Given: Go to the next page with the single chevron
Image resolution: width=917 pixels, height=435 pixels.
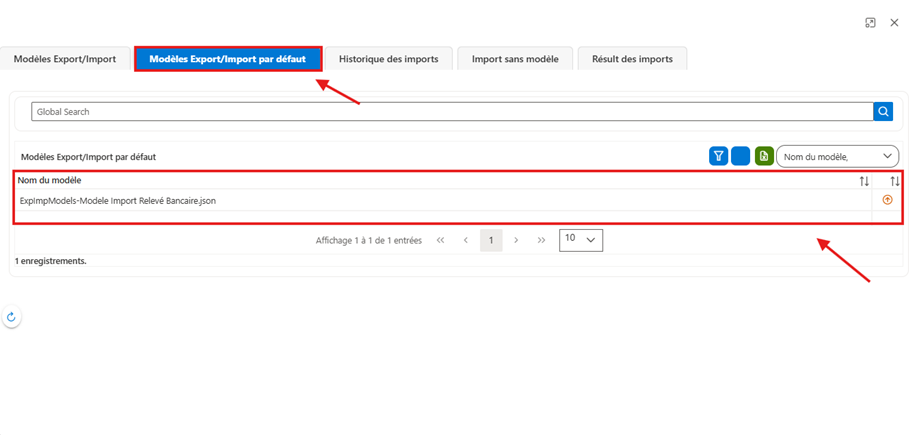Looking at the screenshot, I should pyautogui.click(x=516, y=240).
